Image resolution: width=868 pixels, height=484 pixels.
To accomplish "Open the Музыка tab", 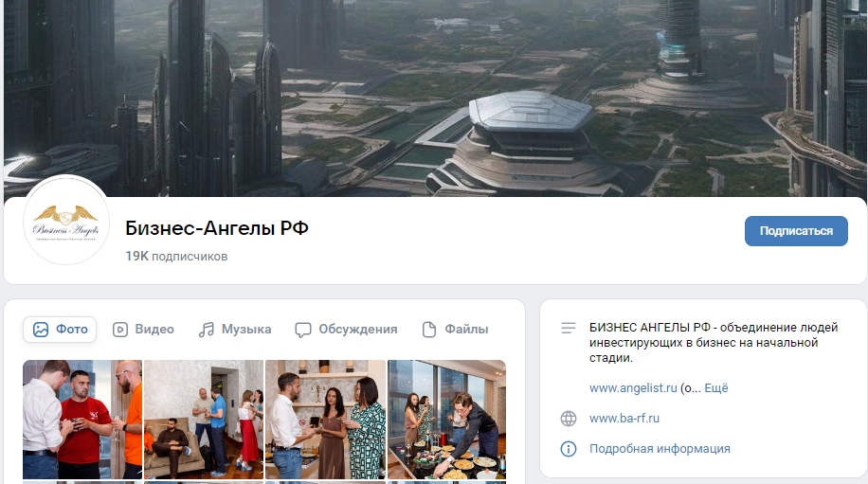I will [235, 329].
